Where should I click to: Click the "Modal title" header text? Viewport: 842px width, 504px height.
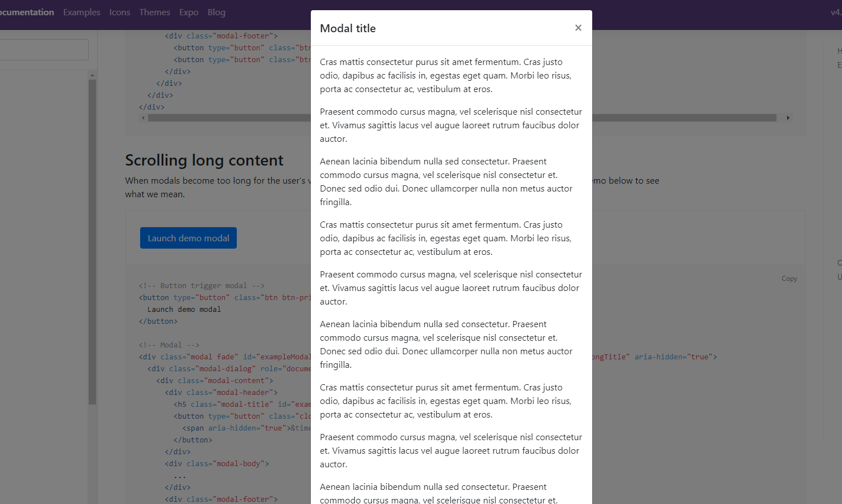click(x=348, y=28)
